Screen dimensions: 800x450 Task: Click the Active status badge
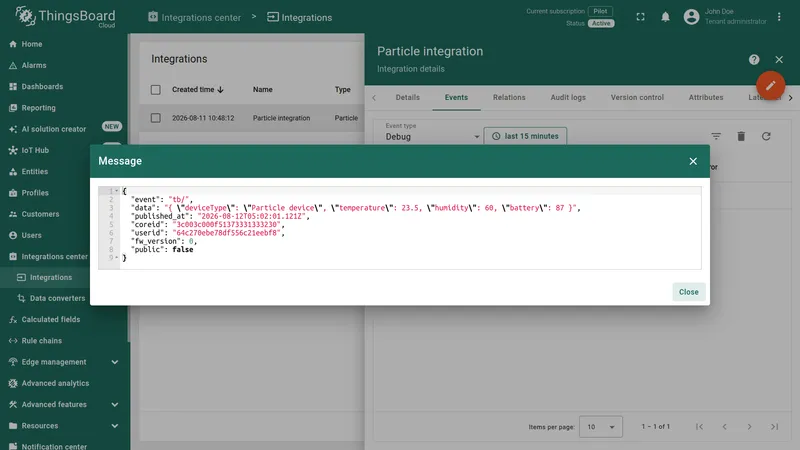[x=601, y=23]
